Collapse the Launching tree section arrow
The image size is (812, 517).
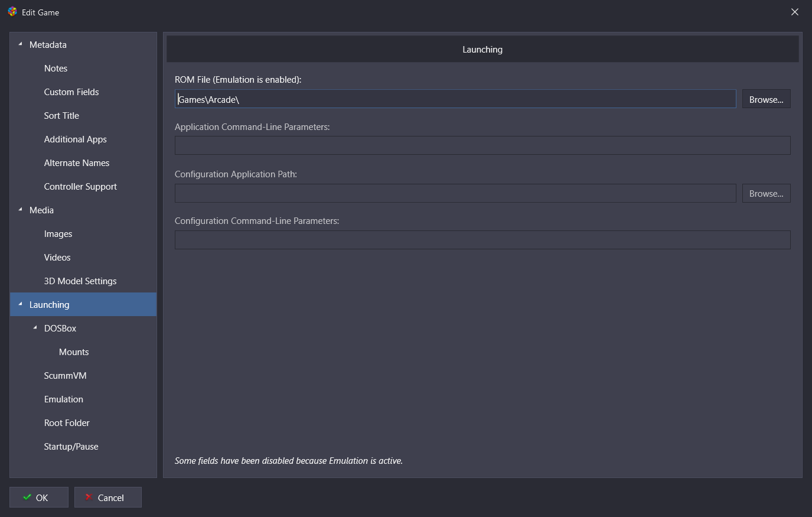pyautogui.click(x=21, y=304)
